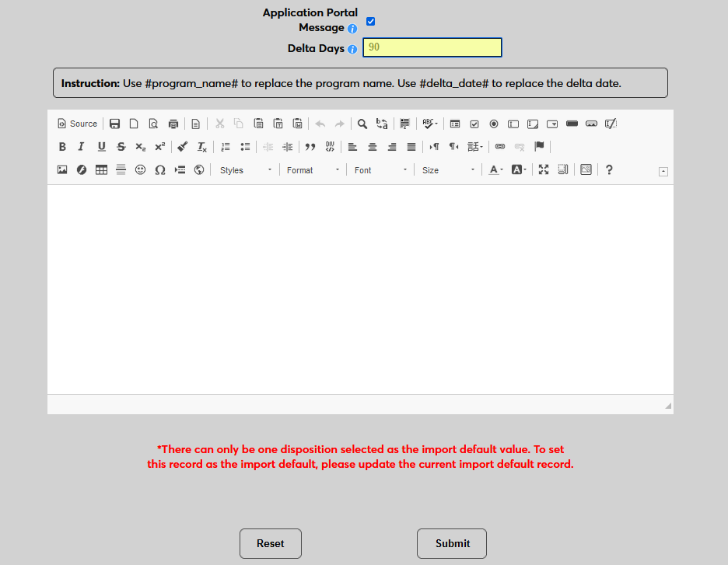Open the Text Color picker
Viewport: 728px width, 565px height.
496,170
